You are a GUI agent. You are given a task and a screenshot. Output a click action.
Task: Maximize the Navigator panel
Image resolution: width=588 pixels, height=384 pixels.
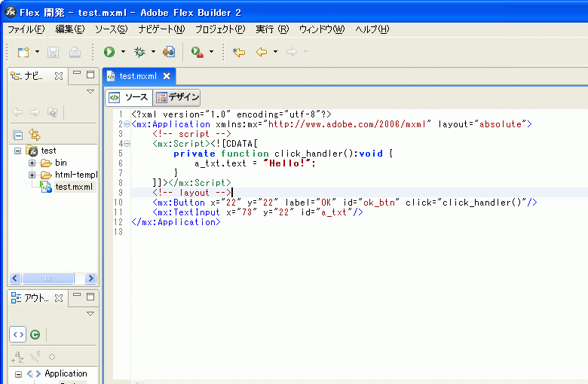pyautogui.click(x=90, y=75)
